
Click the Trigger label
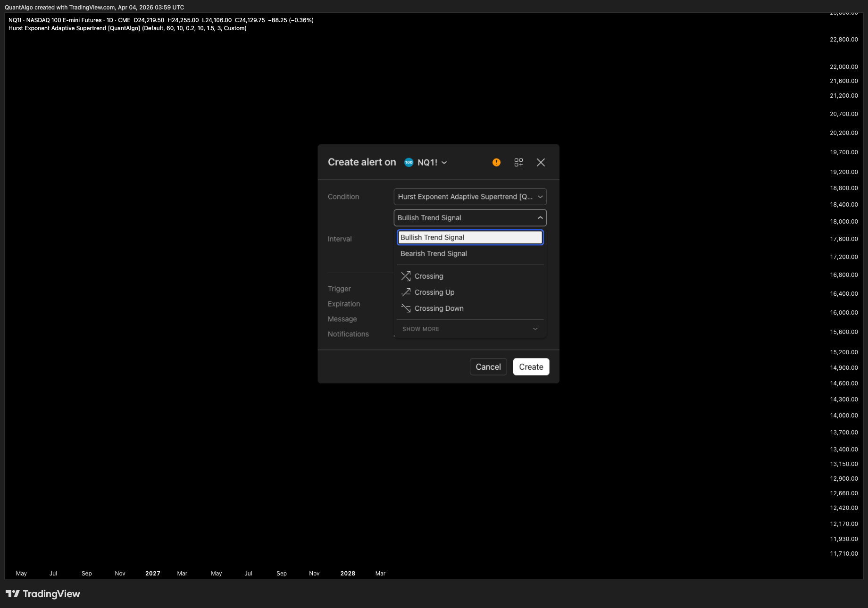coord(339,289)
